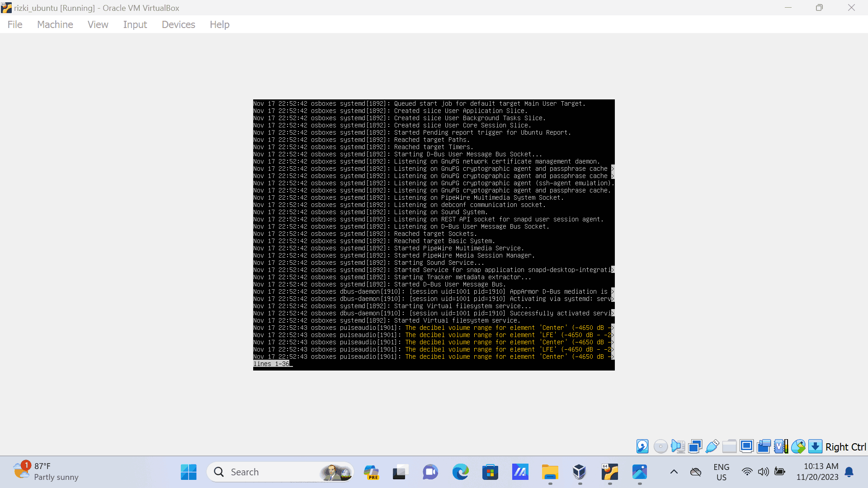Open Microsoft Teams chat from taskbar
The height and width of the screenshot is (488, 868).
(430, 472)
